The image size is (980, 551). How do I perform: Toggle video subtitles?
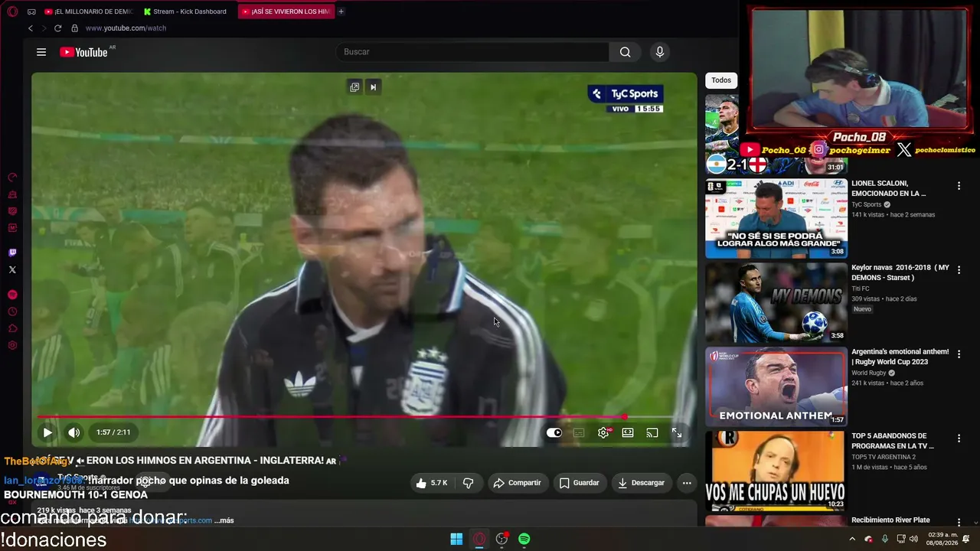click(x=579, y=432)
